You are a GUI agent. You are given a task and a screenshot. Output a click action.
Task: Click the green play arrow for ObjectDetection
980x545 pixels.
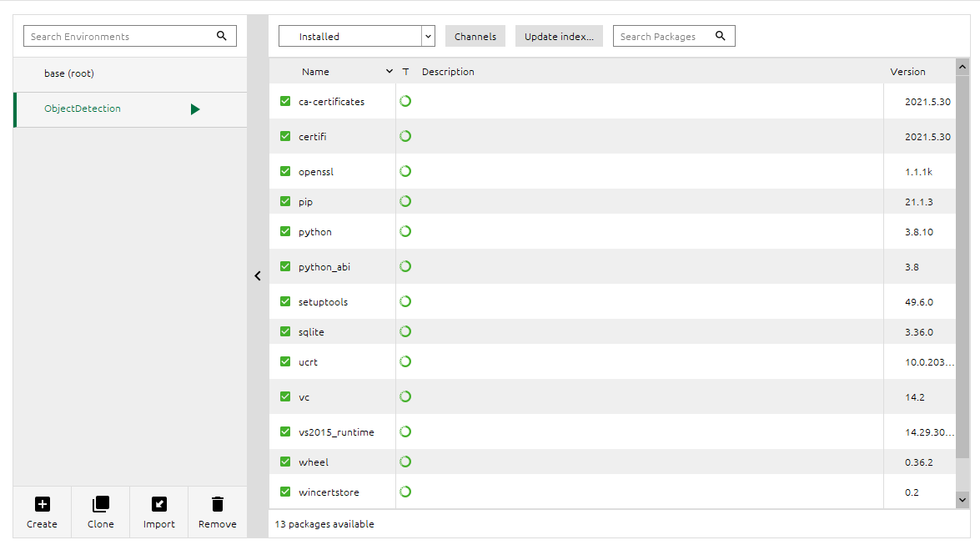[195, 109]
